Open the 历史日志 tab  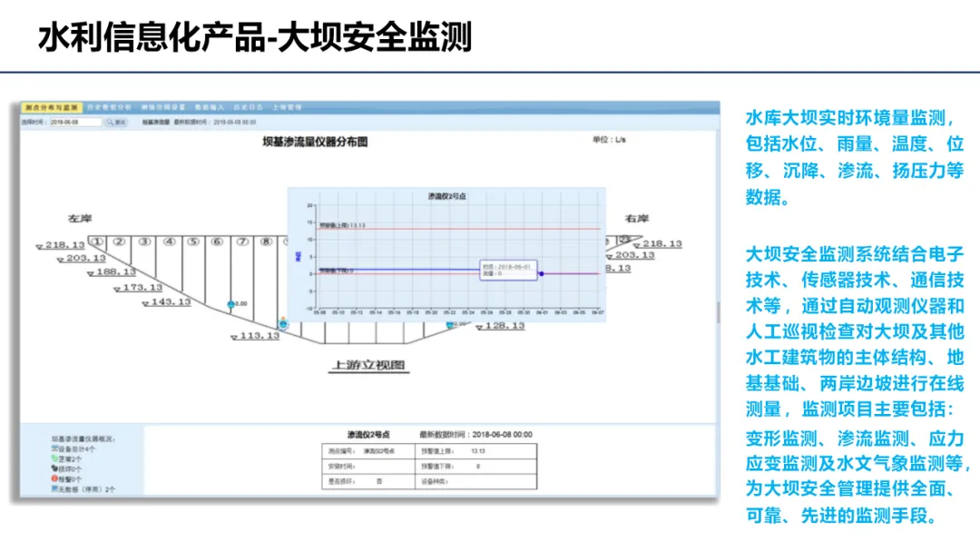(248, 107)
